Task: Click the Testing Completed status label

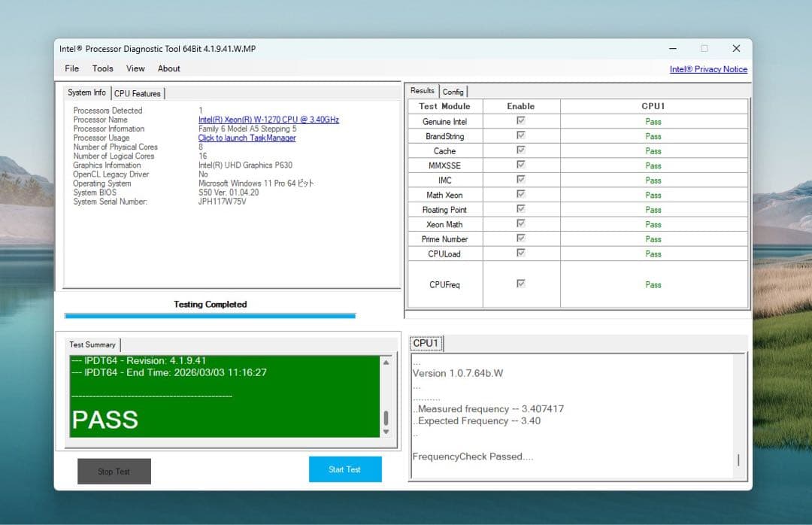Action: point(211,304)
